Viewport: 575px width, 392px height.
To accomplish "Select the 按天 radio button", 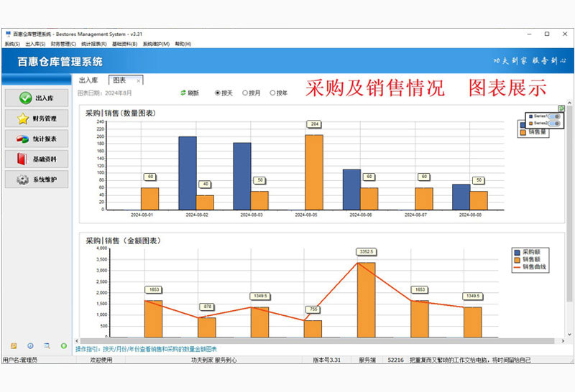I will click(218, 93).
